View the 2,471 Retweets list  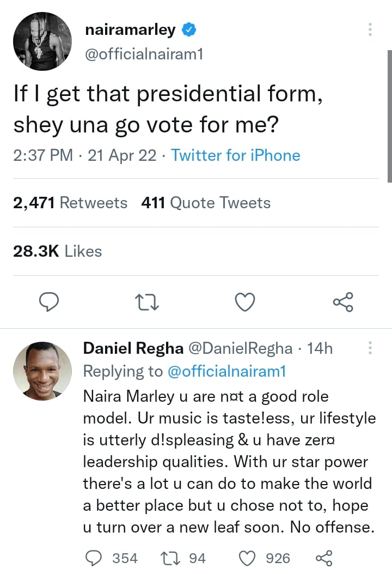click(70, 203)
